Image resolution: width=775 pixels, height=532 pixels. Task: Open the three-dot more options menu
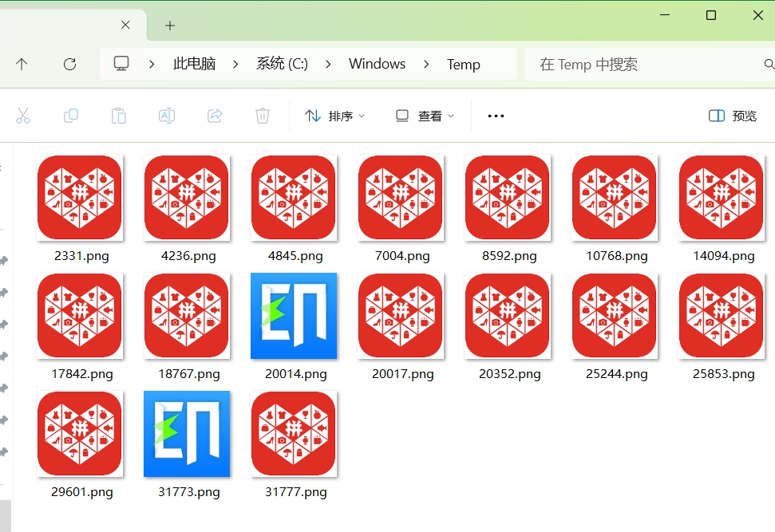(496, 116)
